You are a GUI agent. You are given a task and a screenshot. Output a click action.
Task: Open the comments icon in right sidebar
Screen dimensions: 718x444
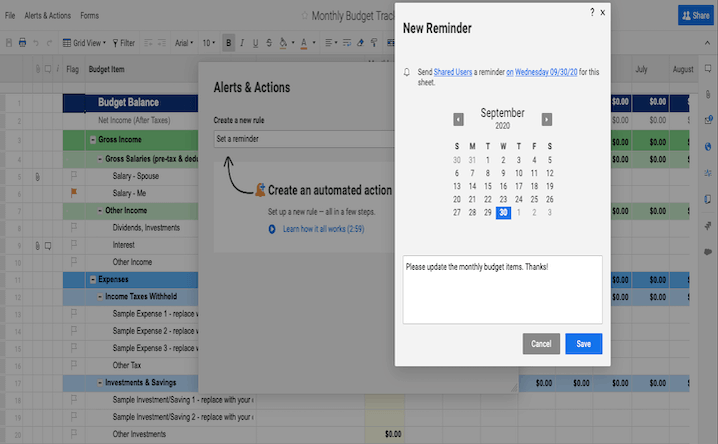708,251
